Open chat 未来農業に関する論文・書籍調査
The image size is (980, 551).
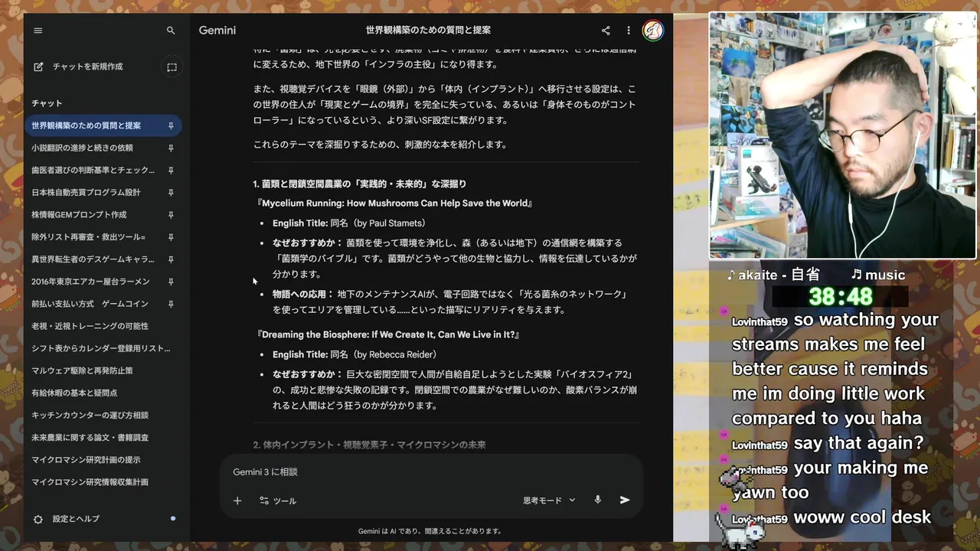(x=103, y=438)
